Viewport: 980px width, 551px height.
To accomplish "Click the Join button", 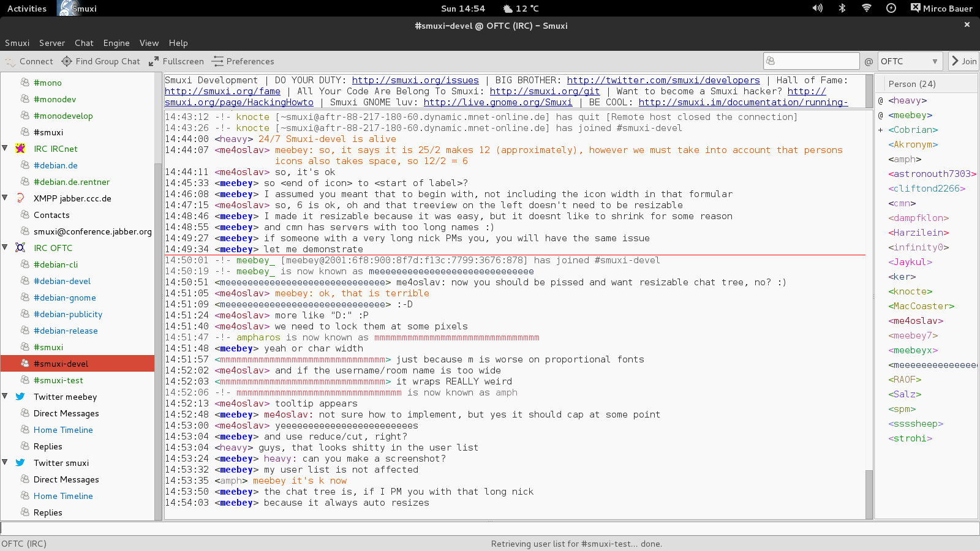I will pos(963,61).
